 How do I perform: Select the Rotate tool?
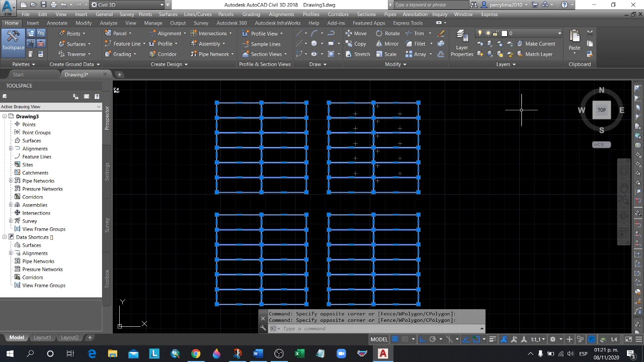(x=387, y=33)
